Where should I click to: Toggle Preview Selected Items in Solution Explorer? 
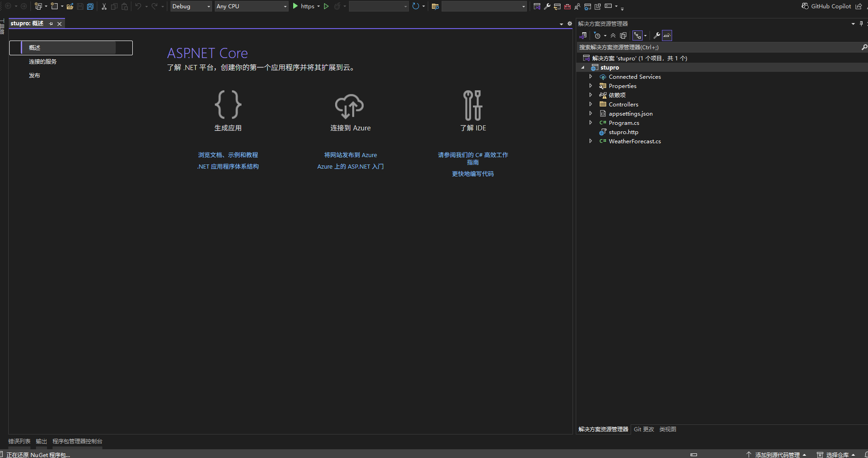pos(667,35)
